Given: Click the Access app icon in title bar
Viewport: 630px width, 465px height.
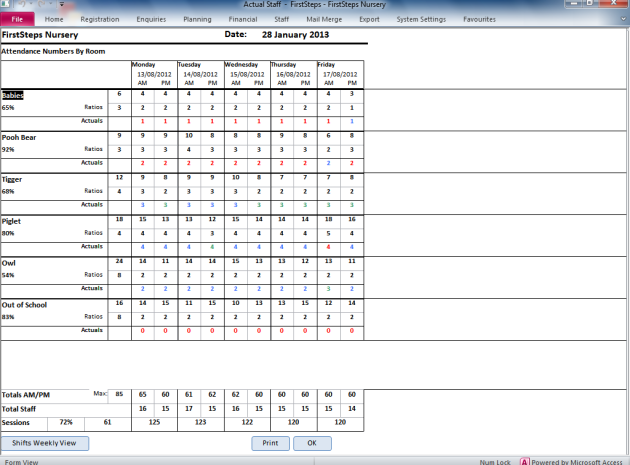Looking at the screenshot, I should (4, 4).
